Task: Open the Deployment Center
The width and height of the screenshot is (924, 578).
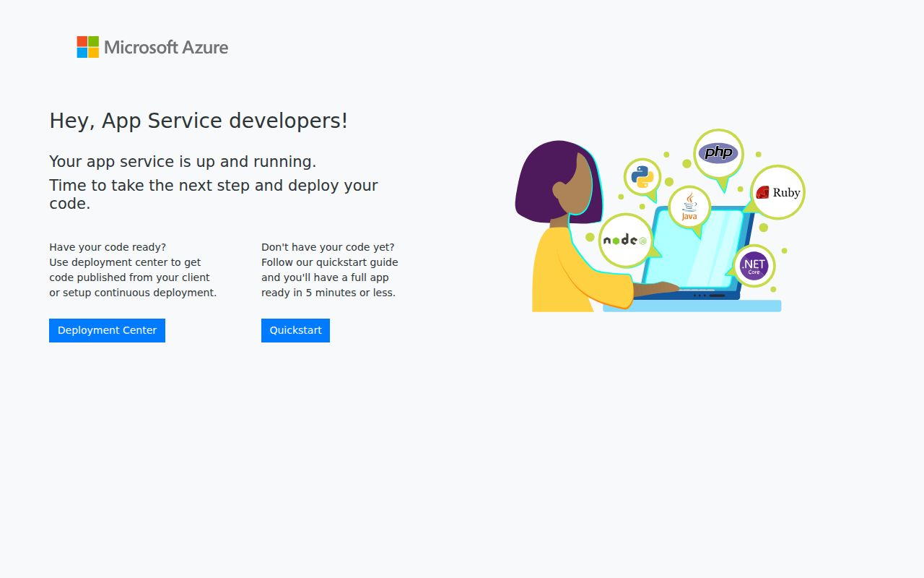Action: pyautogui.click(x=107, y=330)
